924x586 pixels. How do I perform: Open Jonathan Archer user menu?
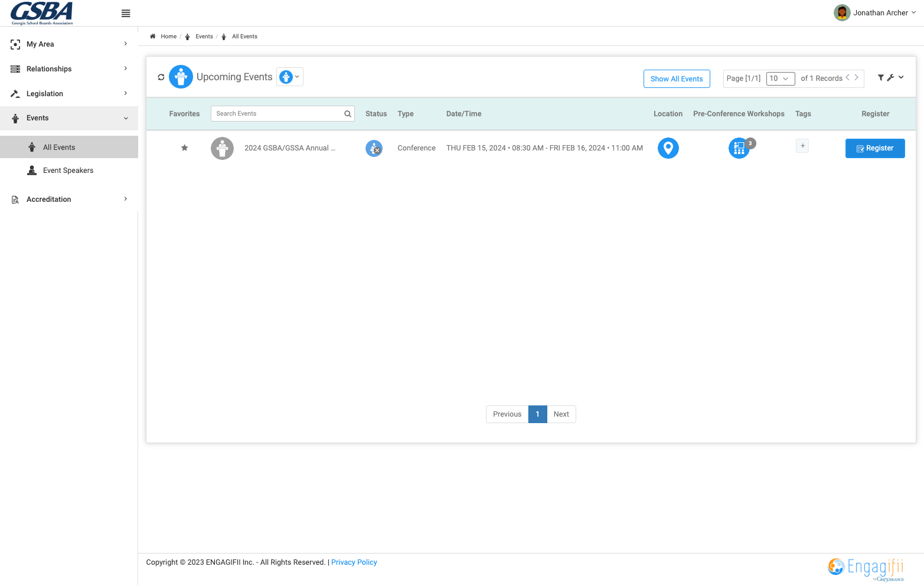click(x=875, y=12)
